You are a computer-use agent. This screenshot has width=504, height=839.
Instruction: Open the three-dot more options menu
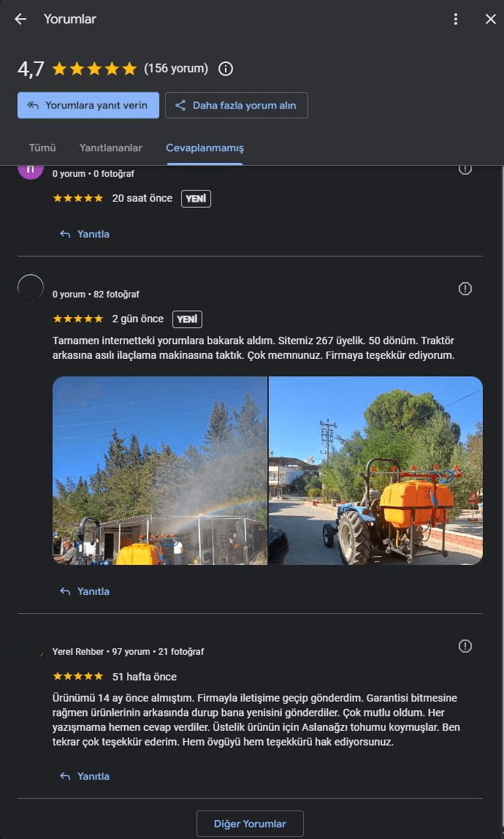point(455,19)
